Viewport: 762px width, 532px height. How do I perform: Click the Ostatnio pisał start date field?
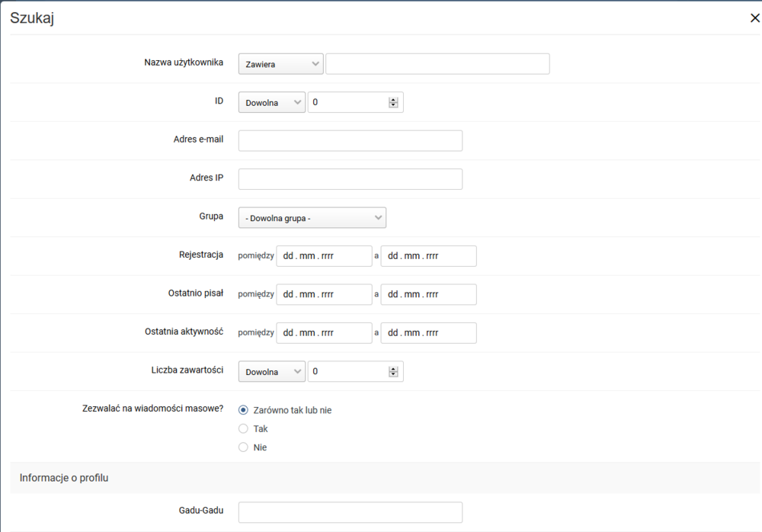(324, 294)
